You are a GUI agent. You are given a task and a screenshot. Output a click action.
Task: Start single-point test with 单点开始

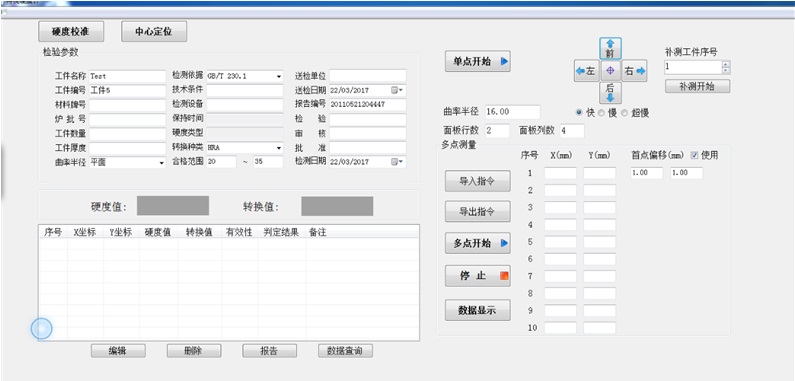point(478,61)
